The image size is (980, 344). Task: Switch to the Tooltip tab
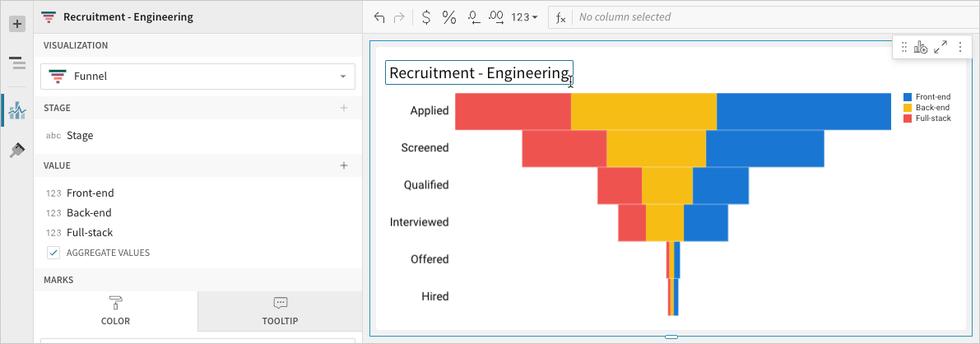click(x=280, y=311)
